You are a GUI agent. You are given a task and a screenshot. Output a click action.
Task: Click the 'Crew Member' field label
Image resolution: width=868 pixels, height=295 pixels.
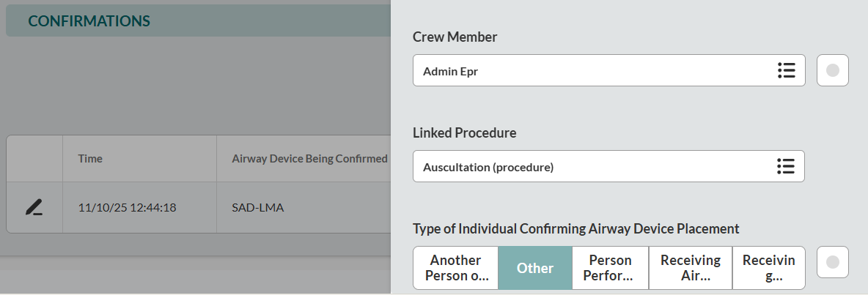[x=455, y=37]
